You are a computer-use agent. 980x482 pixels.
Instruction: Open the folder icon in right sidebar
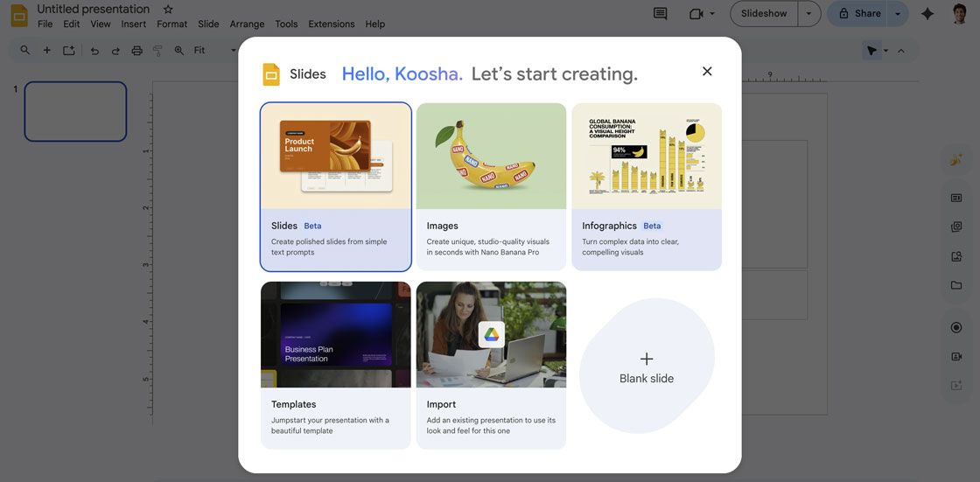coord(955,285)
